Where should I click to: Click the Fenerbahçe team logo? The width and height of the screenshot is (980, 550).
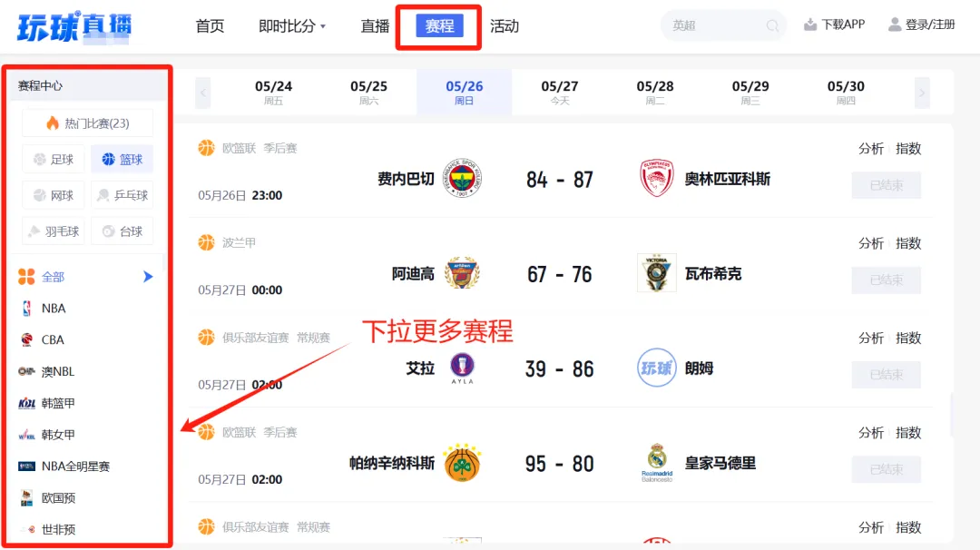pos(462,178)
